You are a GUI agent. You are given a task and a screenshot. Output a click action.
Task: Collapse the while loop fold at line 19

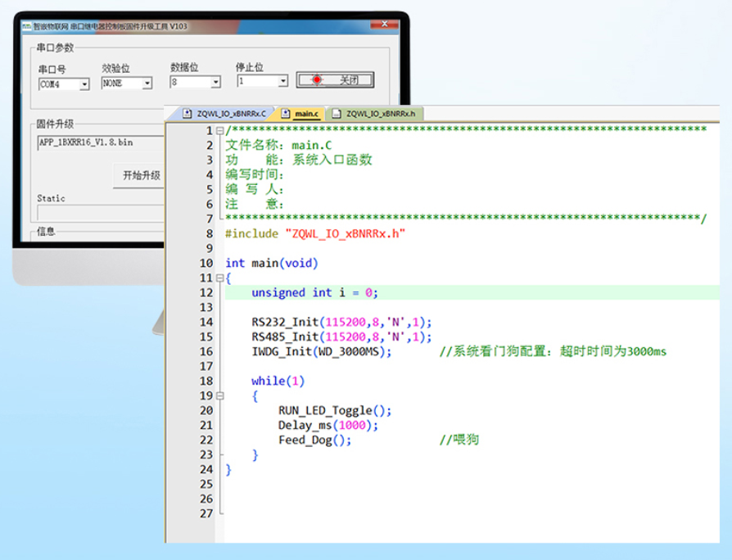[x=219, y=395]
